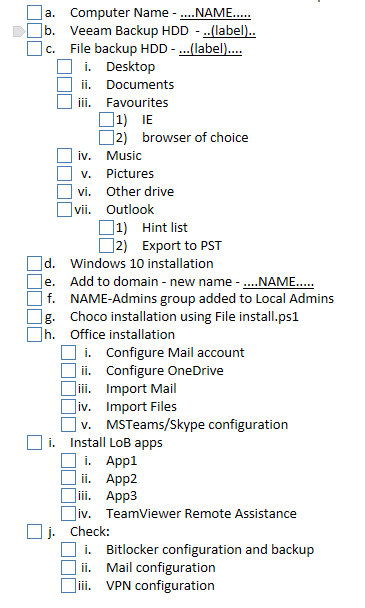Check the Desktop item box
Image resolution: width=365 pixels, height=608 pixels.
pyautogui.click(x=64, y=66)
